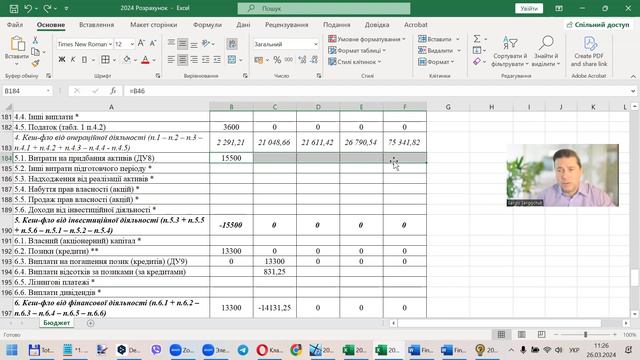Screen dimensions: 640x360
Task: Toggle underline formatting
Action: (x=84, y=60)
